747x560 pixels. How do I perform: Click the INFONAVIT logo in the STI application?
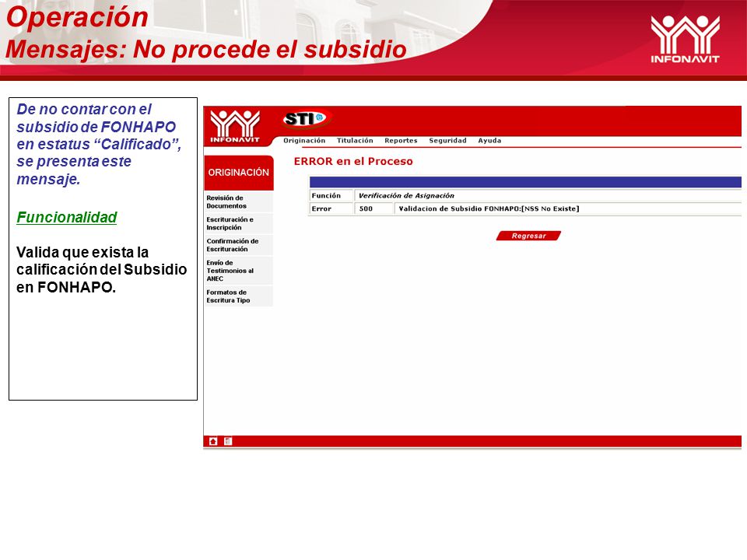[x=235, y=126]
